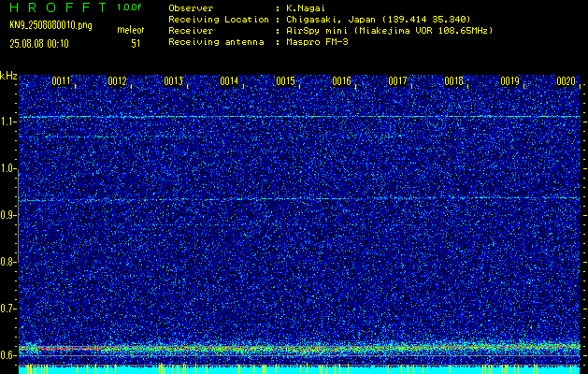Click time marker 0014

(x=229, y=81)
